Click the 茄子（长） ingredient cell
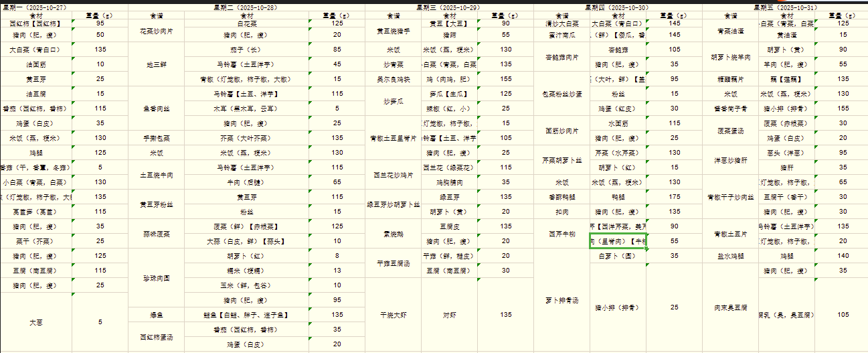 (x=244, y=49)
